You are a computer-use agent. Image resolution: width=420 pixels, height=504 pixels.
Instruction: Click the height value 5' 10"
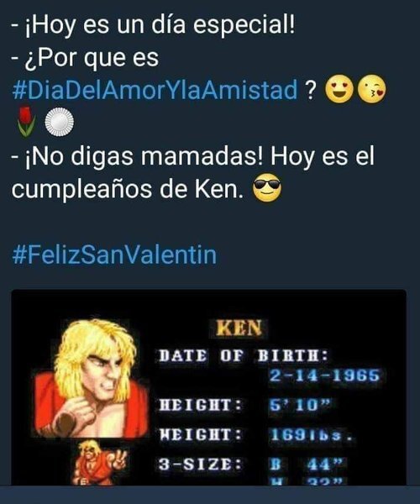click(x=300, y=406)
